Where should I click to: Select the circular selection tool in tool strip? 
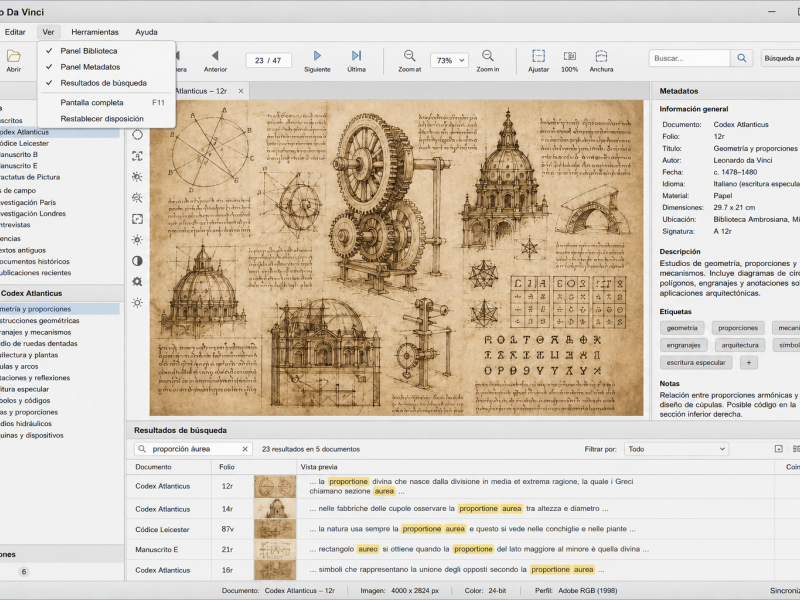pyautogui.click(x=137, y=135)
